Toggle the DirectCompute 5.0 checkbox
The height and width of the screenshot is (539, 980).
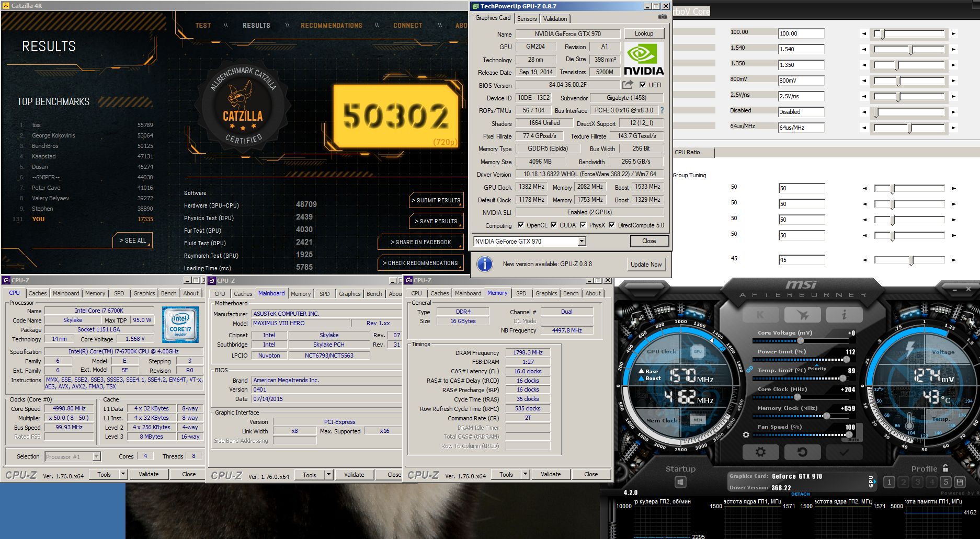click(612, 225)
